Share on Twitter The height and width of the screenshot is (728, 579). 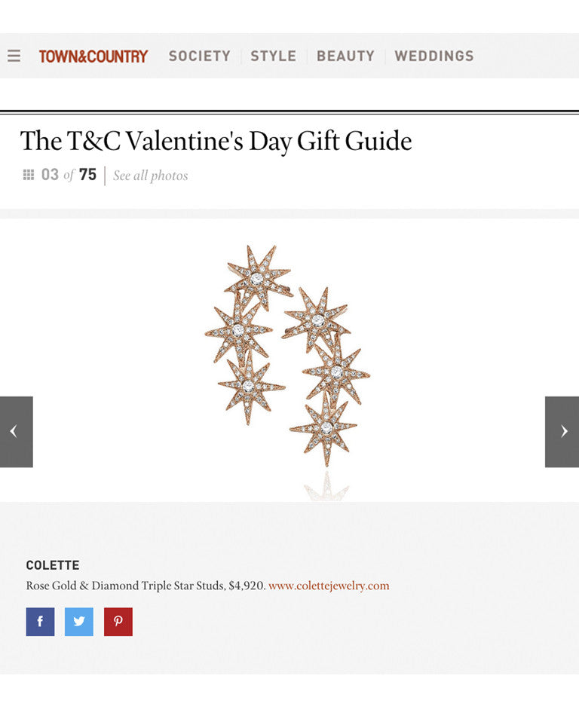(79, 622)
